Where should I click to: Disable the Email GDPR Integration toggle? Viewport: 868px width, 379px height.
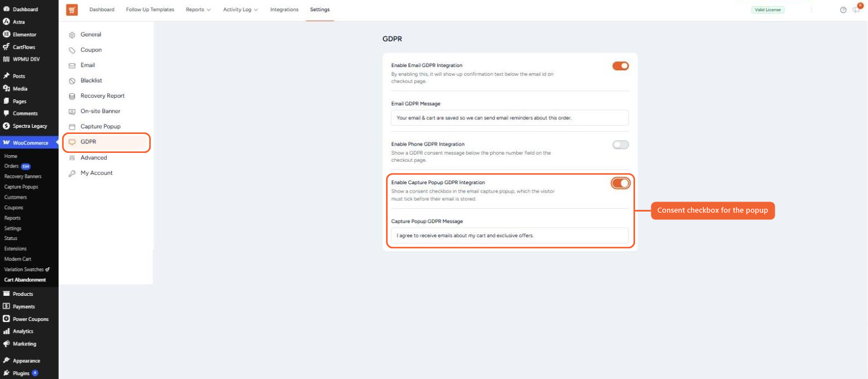[621, 66]
